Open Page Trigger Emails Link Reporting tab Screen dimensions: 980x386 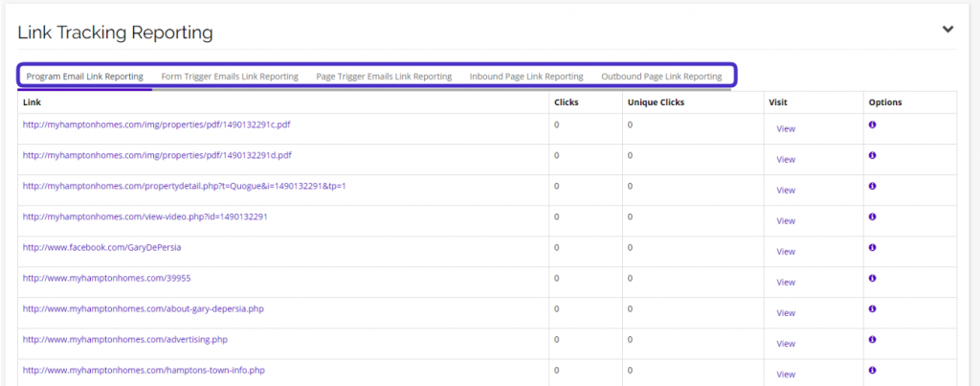click(384, 77)
